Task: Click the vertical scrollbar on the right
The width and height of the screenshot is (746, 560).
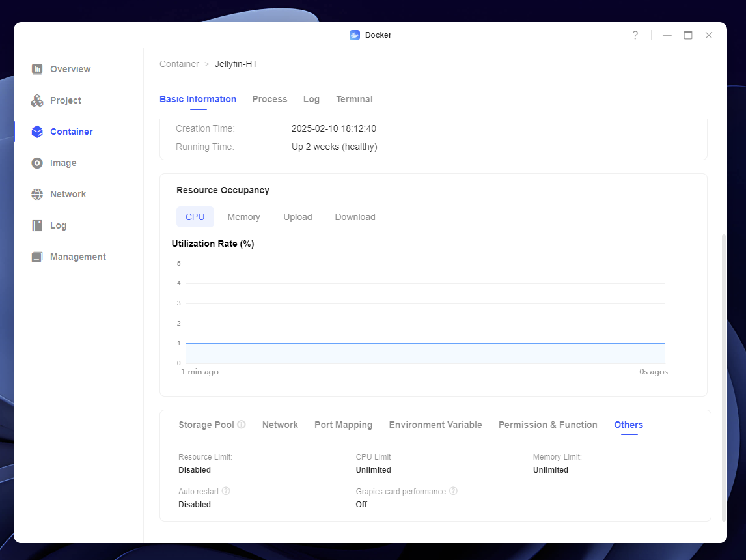Action: click(723, 378)
